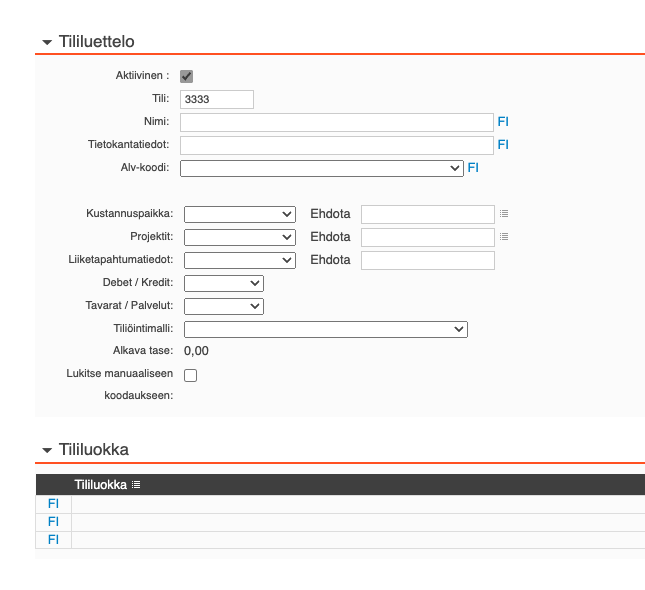Screen dimensions: 645x590
Task: Click FI link beside Alv-koodi dropdown
Action: (473, 168)
